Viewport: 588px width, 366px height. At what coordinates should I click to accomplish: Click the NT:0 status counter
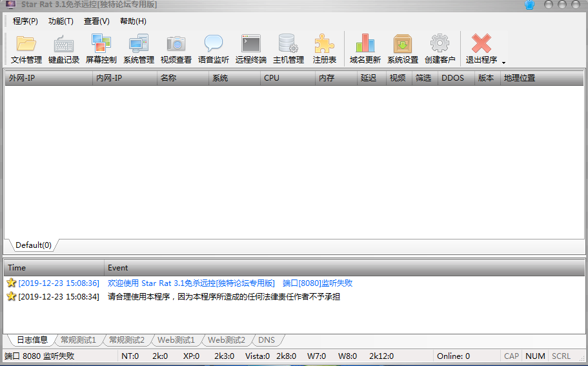(x=130, y=356)
